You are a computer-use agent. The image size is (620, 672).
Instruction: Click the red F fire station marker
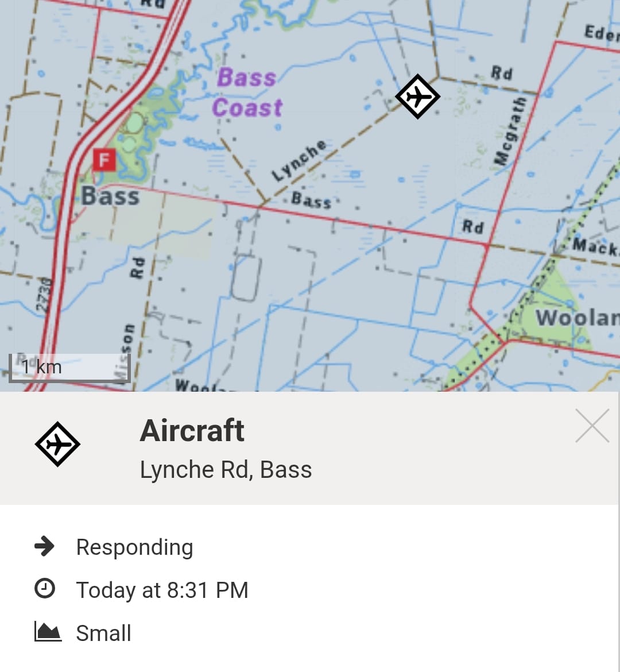pyautogui.click(x=103, y=160)
